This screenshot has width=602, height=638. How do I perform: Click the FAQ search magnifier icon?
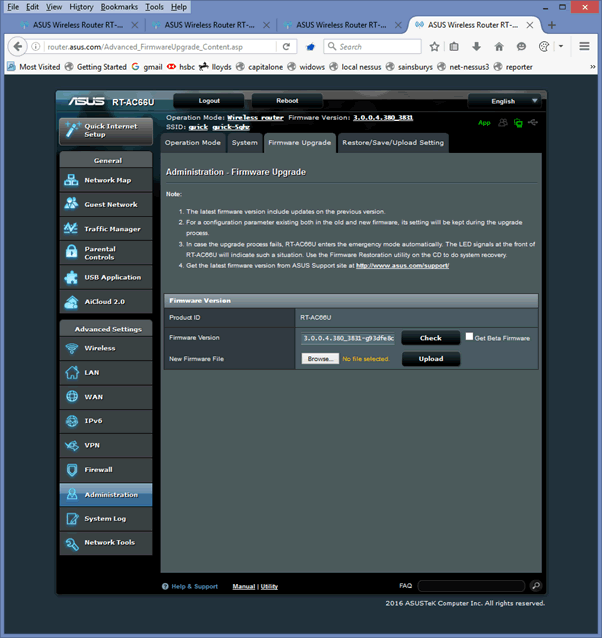pyautogui.click(x=536, y=585)
